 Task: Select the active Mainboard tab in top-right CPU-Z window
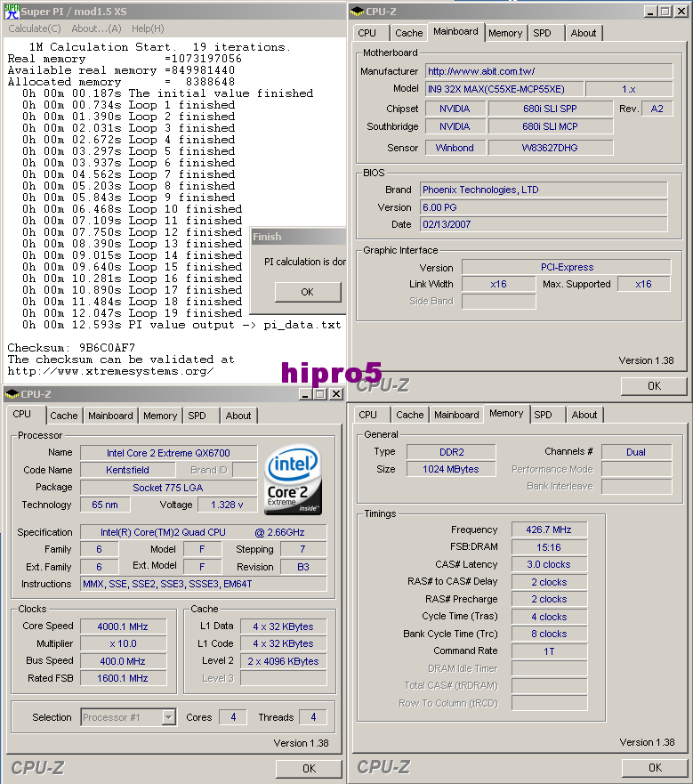(x=455, y=31)
